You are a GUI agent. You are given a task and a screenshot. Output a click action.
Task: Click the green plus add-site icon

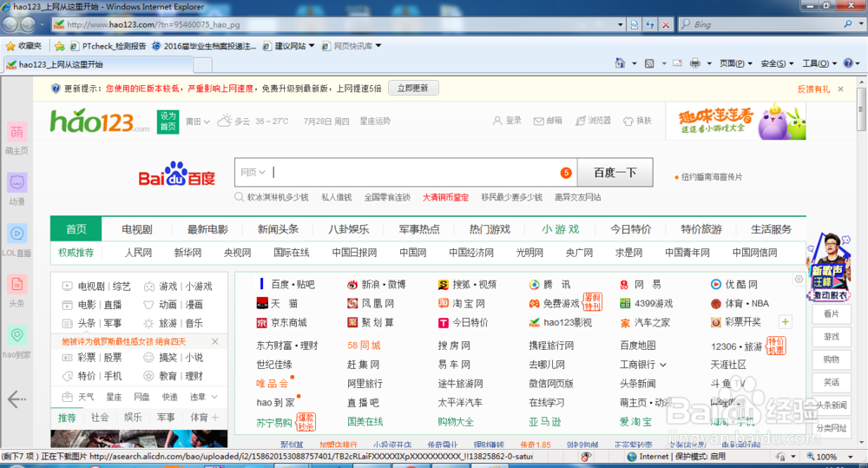[x=785, y=322]
